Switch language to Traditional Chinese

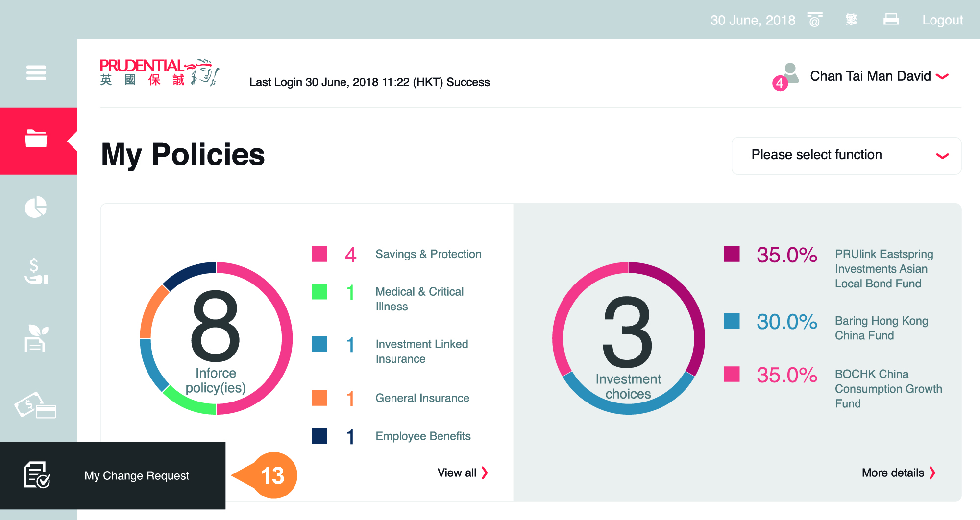[x=852, y=20]
